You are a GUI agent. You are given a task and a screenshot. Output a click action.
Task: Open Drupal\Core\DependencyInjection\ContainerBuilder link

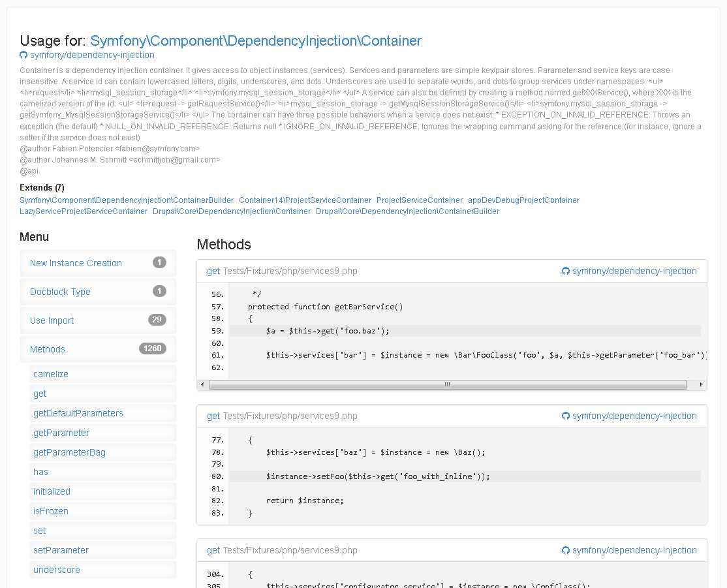tap(407, 211)
